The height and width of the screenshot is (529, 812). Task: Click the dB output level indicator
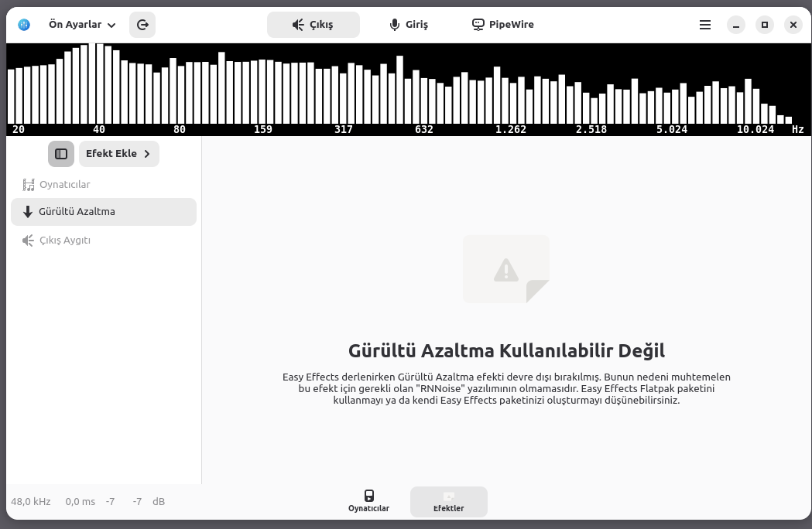[x=158, y=502]
